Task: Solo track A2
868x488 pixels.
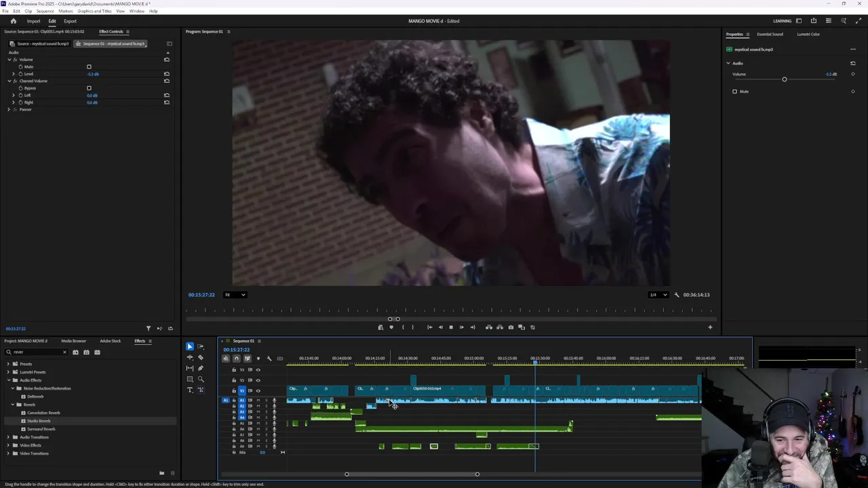Action: click(x=266, y=406)
